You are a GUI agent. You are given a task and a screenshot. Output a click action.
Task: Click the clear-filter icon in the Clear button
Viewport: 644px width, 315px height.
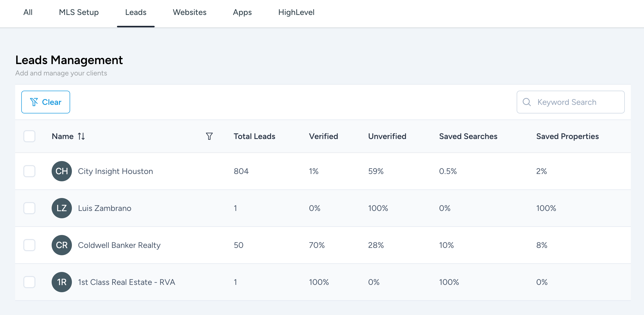click(x=34, y=102)
